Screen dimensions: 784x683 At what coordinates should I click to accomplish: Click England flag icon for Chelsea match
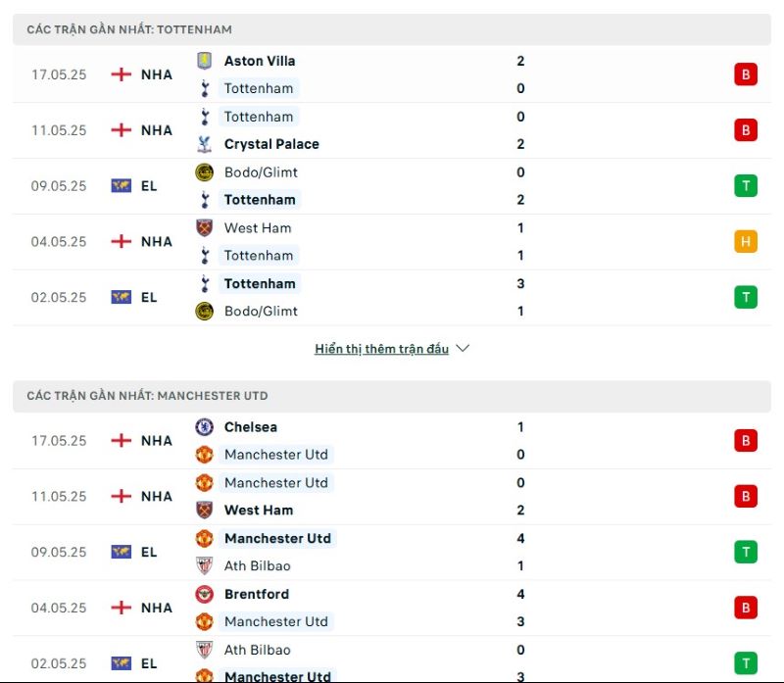121,441
